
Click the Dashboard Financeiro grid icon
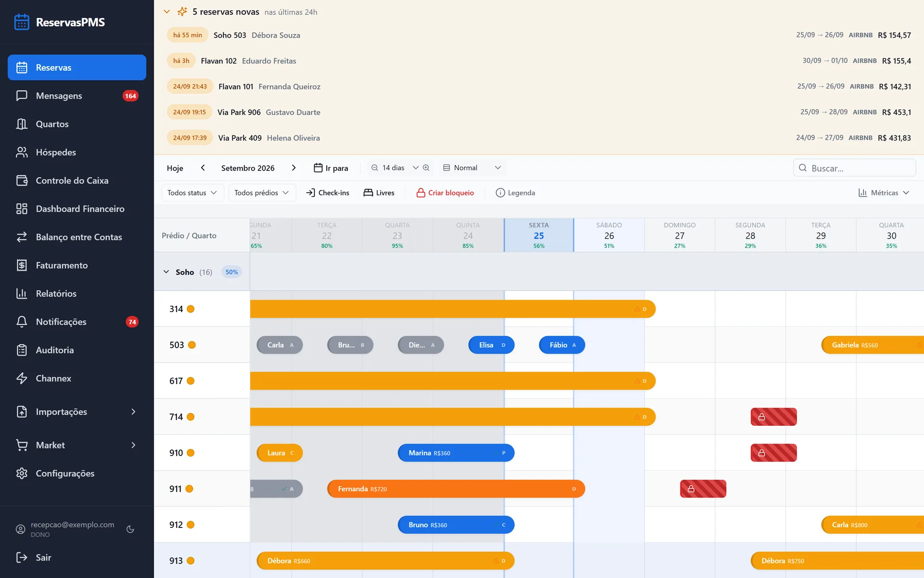(x=22, y=209)
